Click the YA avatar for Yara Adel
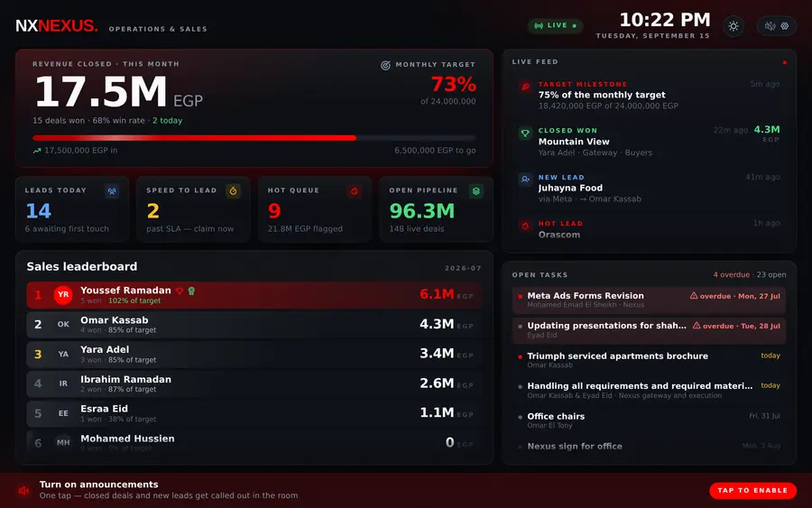Image resolution: width=812 pixels, height=508 pixels. 63,355
